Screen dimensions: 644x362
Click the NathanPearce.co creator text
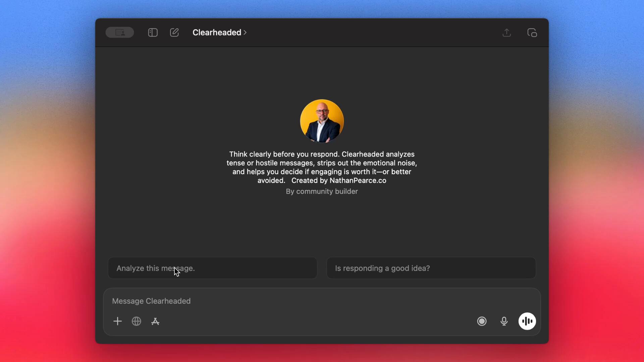tap(358, 181)
